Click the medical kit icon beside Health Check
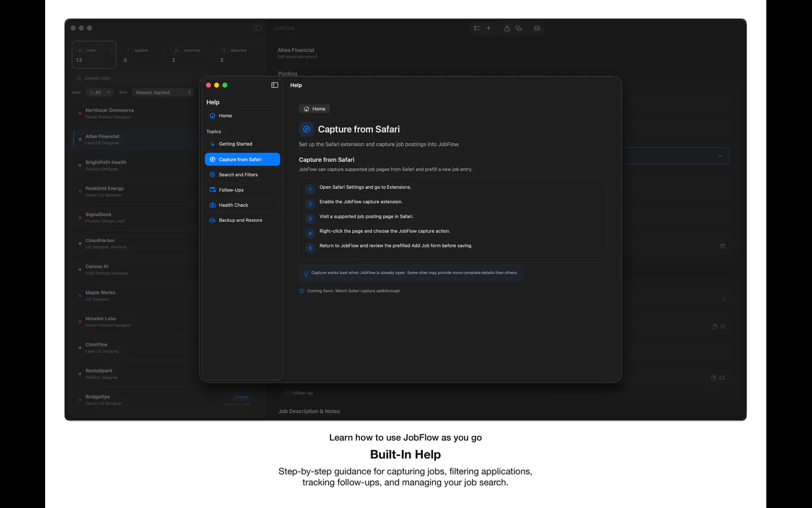812x508 pixels. 213,205
